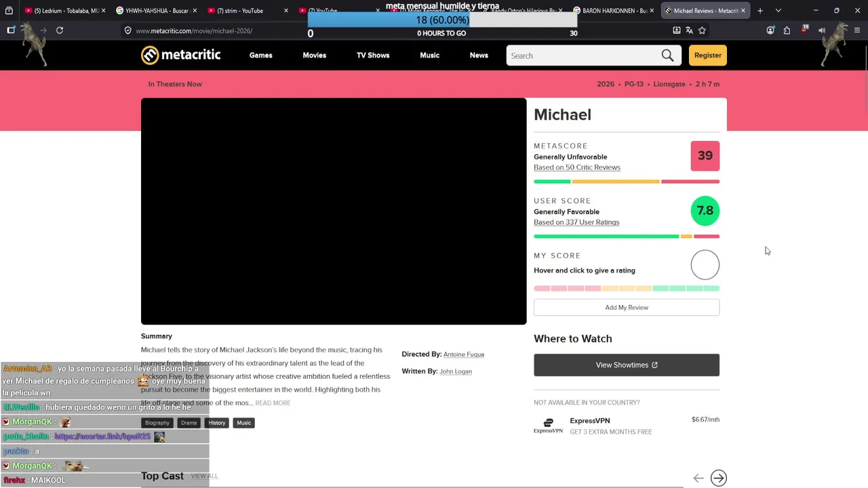Click the Michael movie title
The width and height of the screenshot is (868, 488).
[562, 115]
